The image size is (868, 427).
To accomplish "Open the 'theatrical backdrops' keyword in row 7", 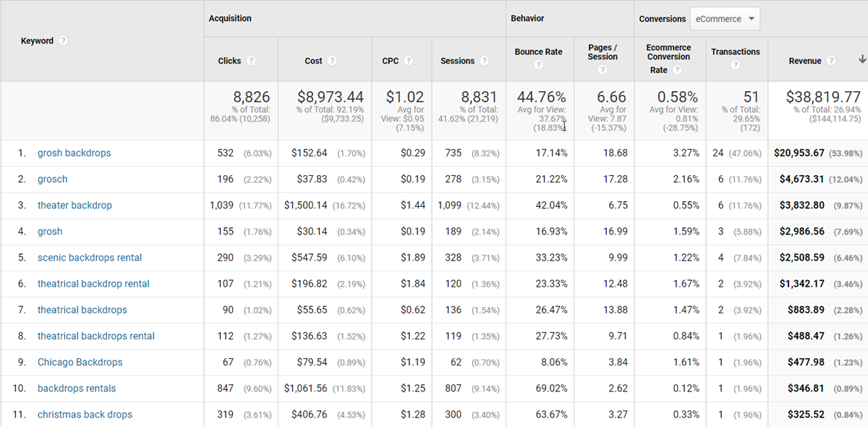I will click(82, 310).
